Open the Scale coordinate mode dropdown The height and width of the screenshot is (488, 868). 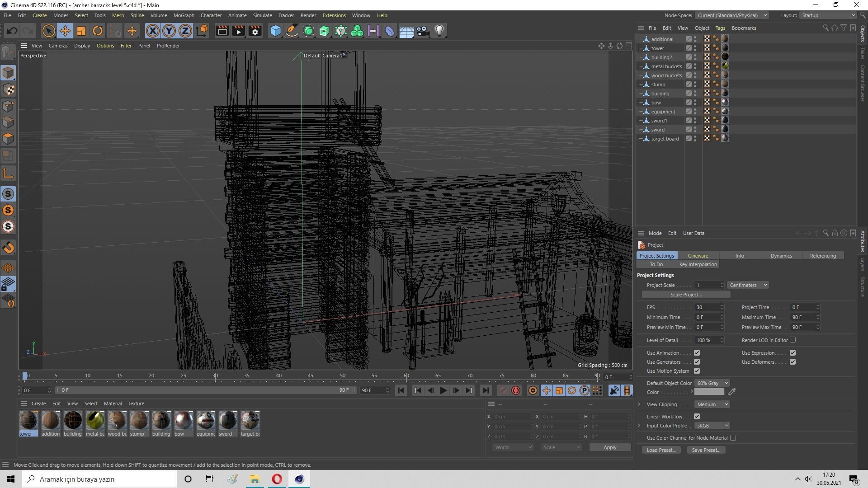pyautogui.click(x=561, y=447)
